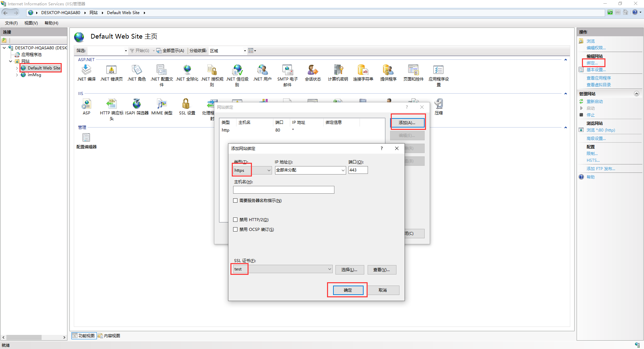
Task: Enable 需要服务器名称指示 checkbox
Action: pos(235,201)
